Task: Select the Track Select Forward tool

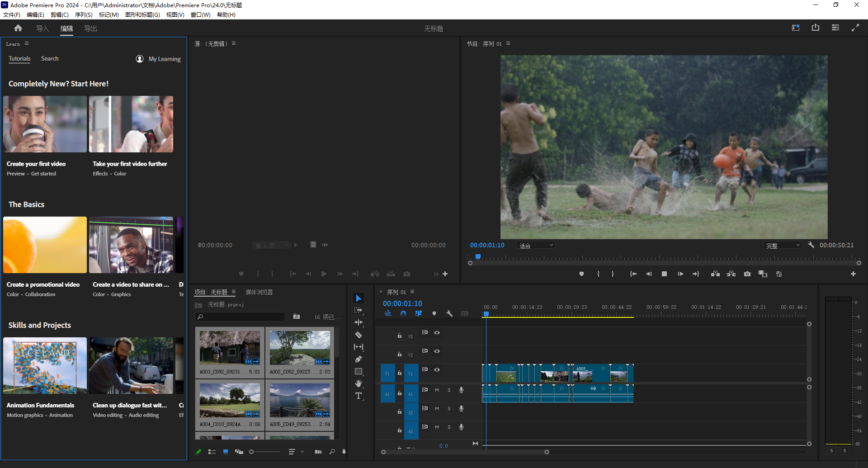Action: 359,310
